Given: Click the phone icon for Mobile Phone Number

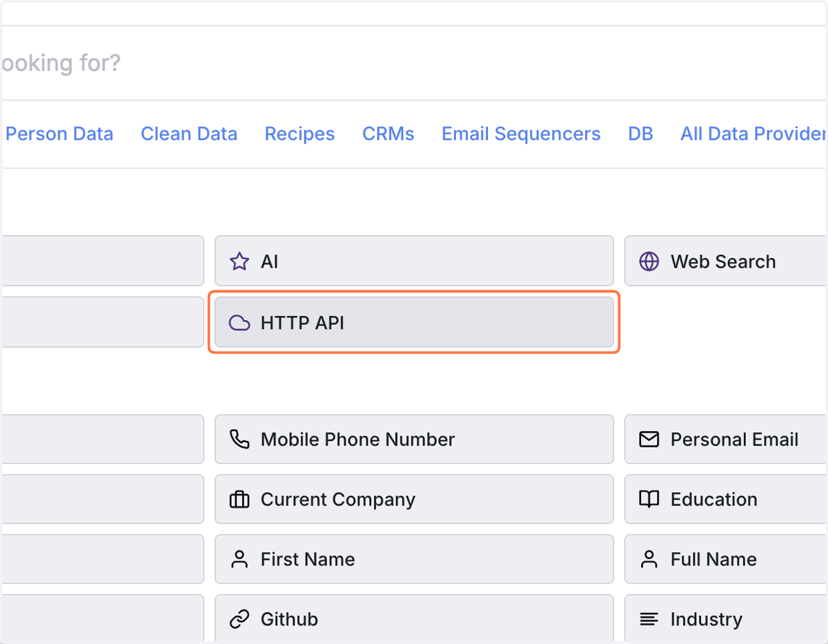Looking at the screenshot, I should (239, 439).
